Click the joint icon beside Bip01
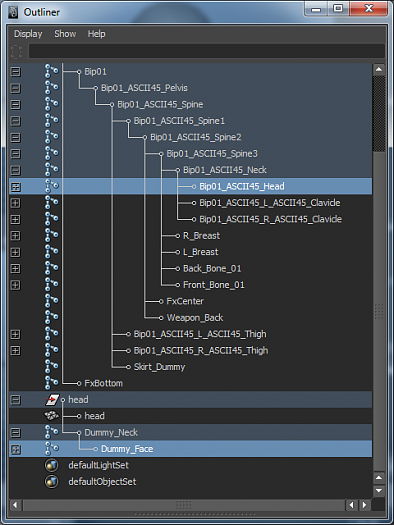Viewport: 394px width, 525px height. (x=51, y=71)
